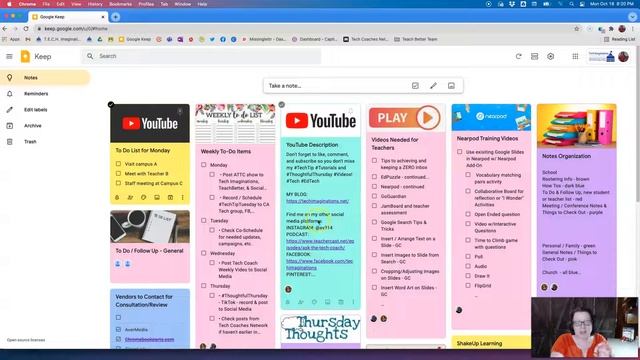Click Open-source licenses link
Viewport: 640px width, 360px height.
pyautogui.click(x=26, y=340)
